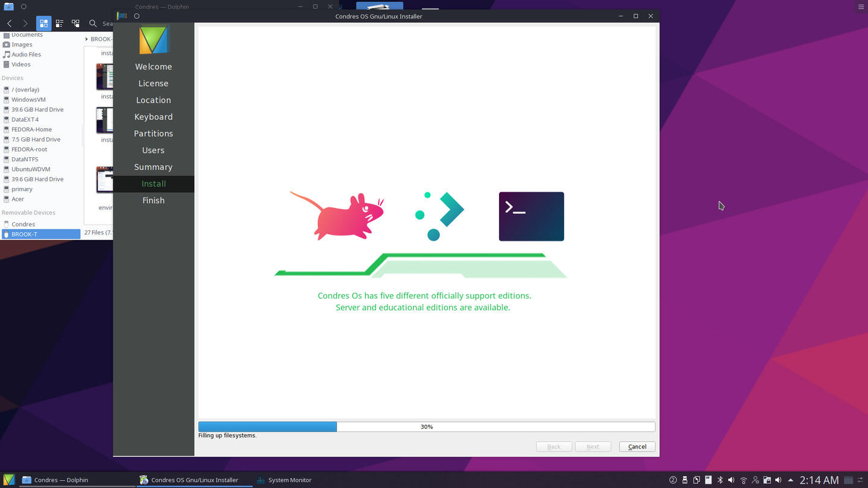
Task: Select the Partitions step in installer sidebar
Action: pyautogui.click(x=154, y=134)
